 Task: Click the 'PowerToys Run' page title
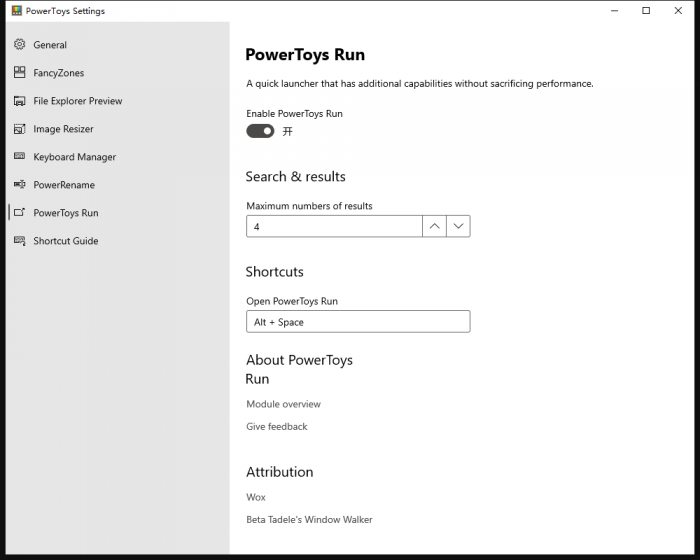click(x=305, y=54)
